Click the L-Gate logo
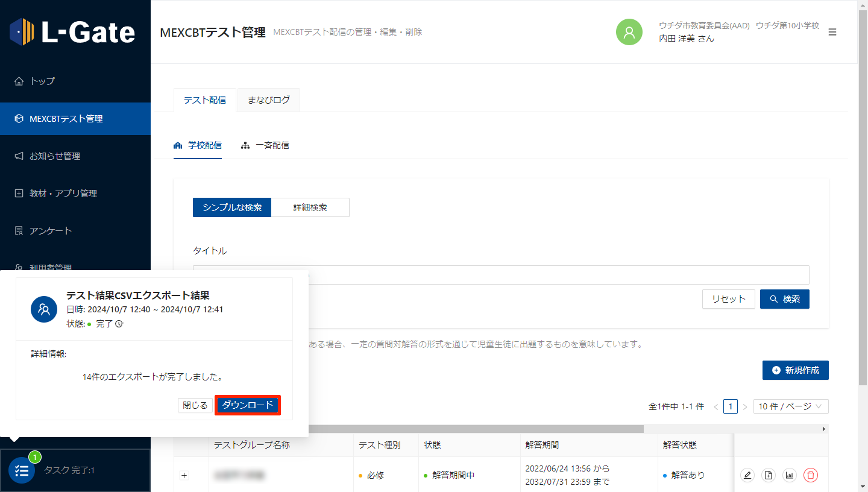This screenshot has width=868, height=492. tap(73, 31)
